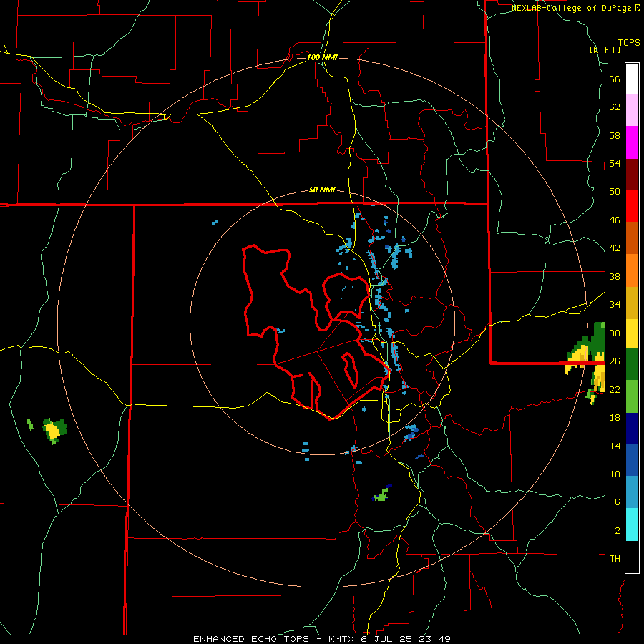Click the navy legend swatch near 18
This screenshot has height=644, width=644.
[632, 429]
